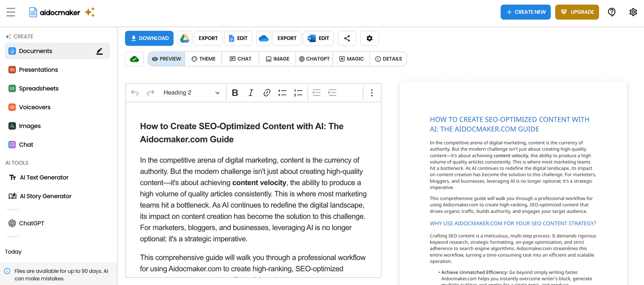Show more editor toolbar options
644x285 pixels.
click(372, 93)
